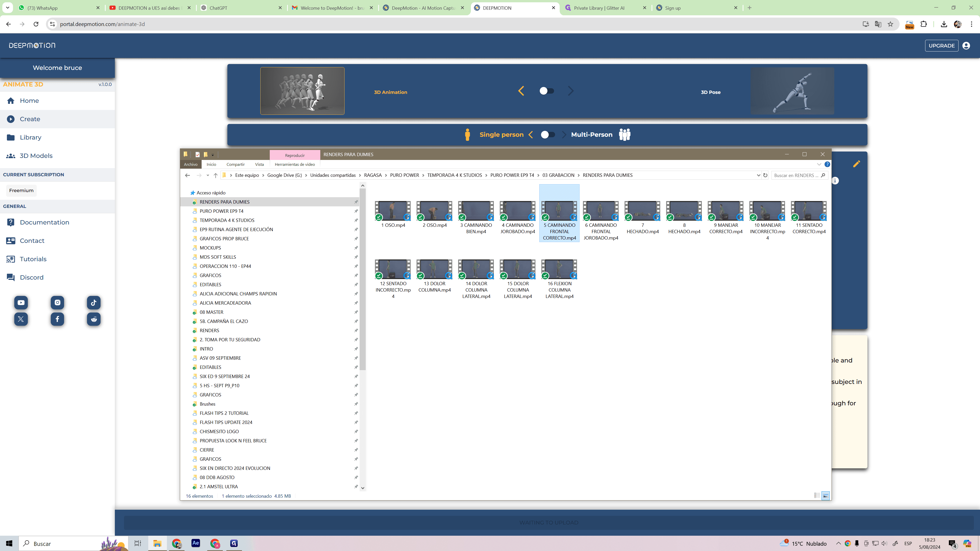Open DeepMotion TikTok social icon
This screenshot has width=980, height=551.
[94, 303]
